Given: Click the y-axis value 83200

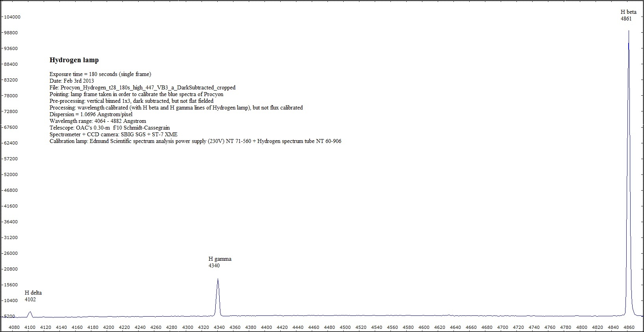Looking at the screenshot, I should click(12, 80).
